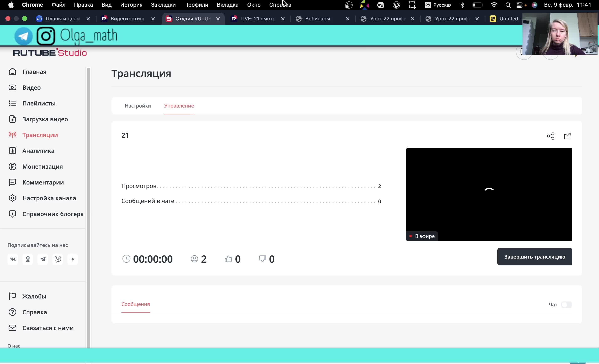The width and height of the screenshot is (599, 364).
Task: Open stream in new window icon
Action: pyautogui.click(x=567, y=136)
